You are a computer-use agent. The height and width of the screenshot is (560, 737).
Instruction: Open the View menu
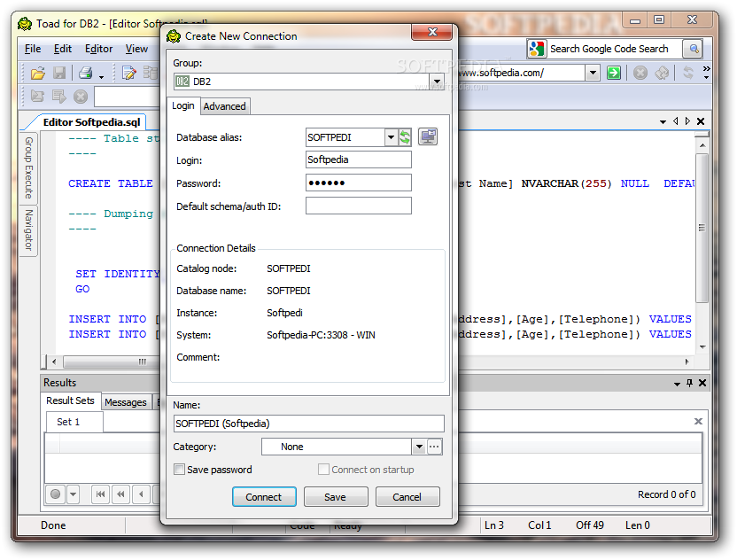click(x=136, y=49)
